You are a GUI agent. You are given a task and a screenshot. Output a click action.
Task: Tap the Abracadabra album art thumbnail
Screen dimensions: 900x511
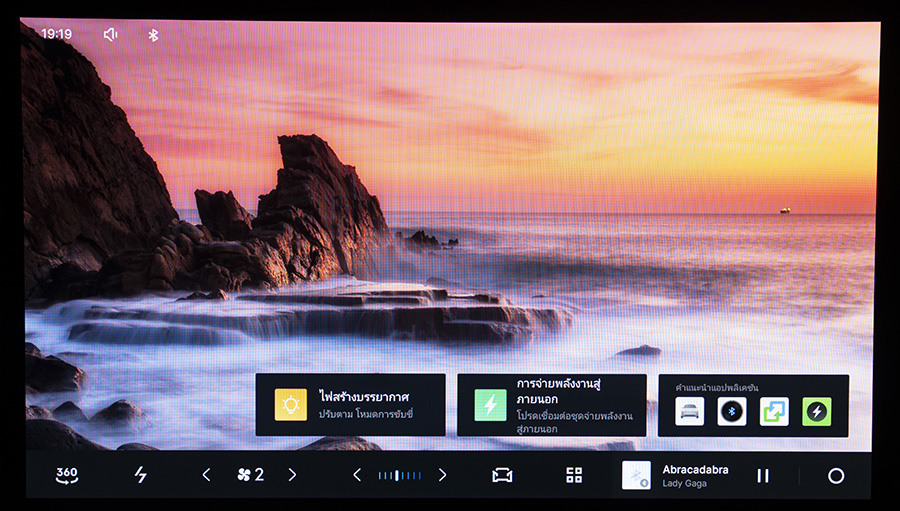(636, 475)
